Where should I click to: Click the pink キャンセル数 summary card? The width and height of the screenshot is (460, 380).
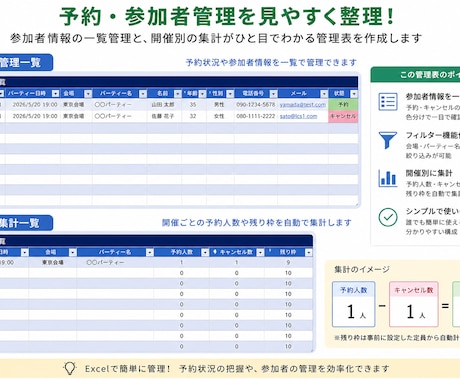pyautogui.click(x=414, y=304)
